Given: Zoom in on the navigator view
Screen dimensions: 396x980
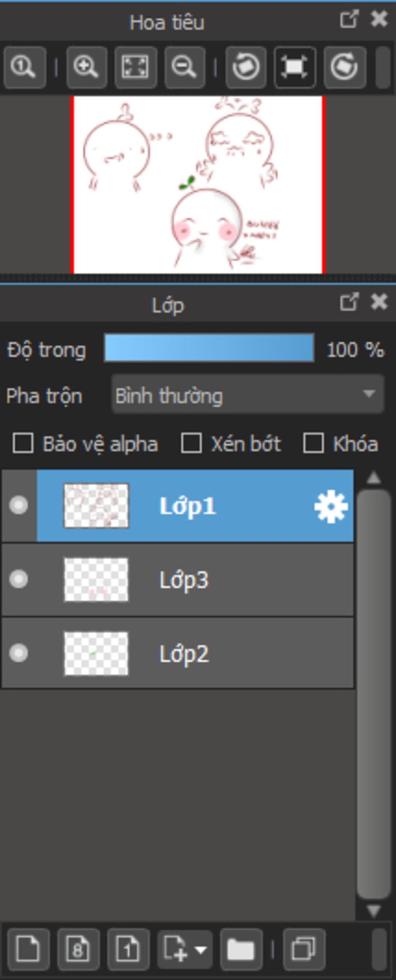Looking at the screenshot, I should click(x=87, y=67).
